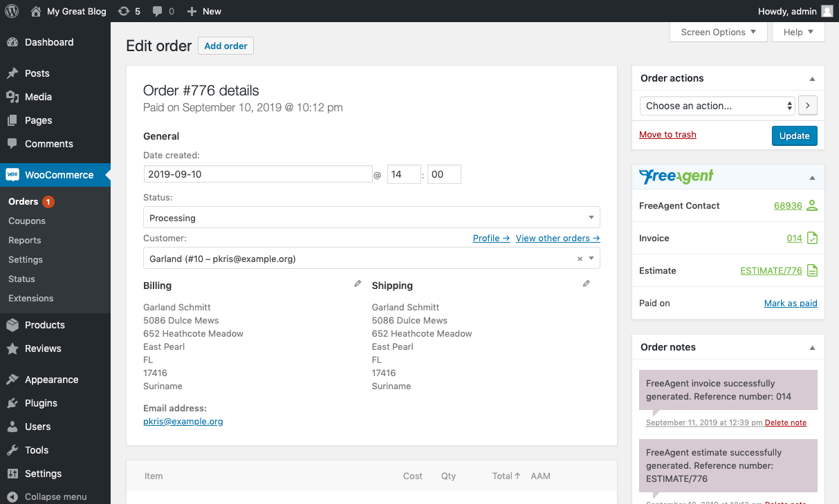Open the comments bubble icon in admin bar
839x504 pixels.
158,11
